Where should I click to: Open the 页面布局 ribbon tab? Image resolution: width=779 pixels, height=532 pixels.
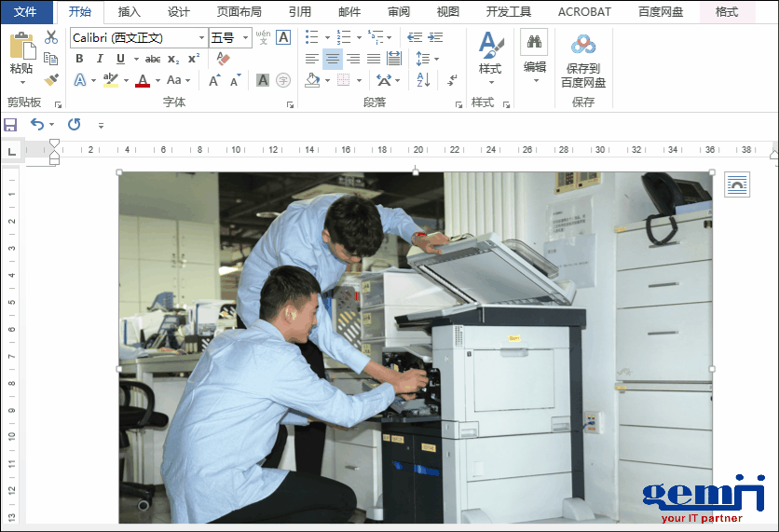pyautogui.click(x=239, y=12)
